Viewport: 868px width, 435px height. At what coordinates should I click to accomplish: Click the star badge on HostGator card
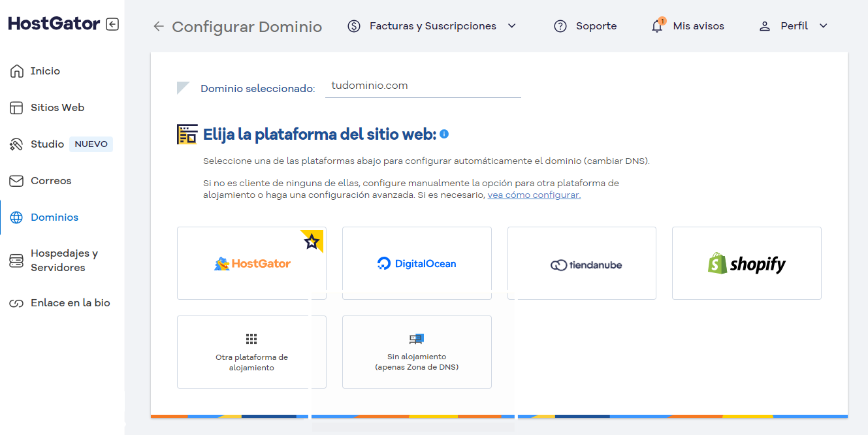pyautogui.click(x=312, y=241)
